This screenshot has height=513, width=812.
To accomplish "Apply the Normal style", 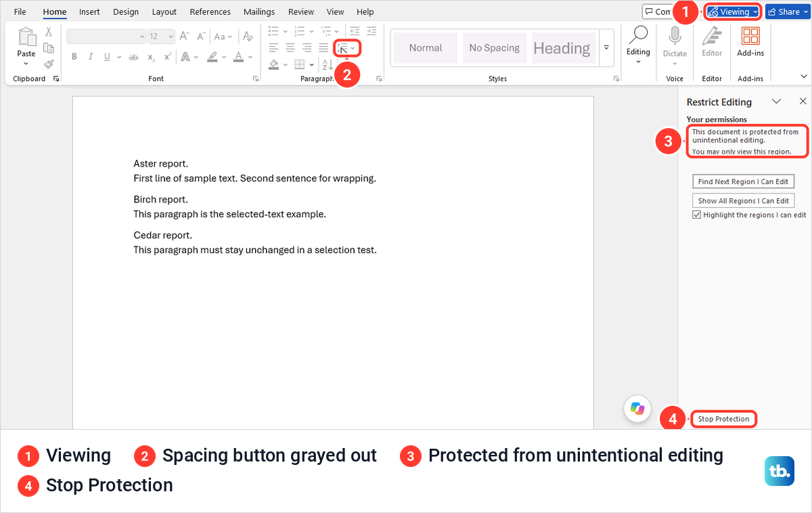I will tap(426, 48).
